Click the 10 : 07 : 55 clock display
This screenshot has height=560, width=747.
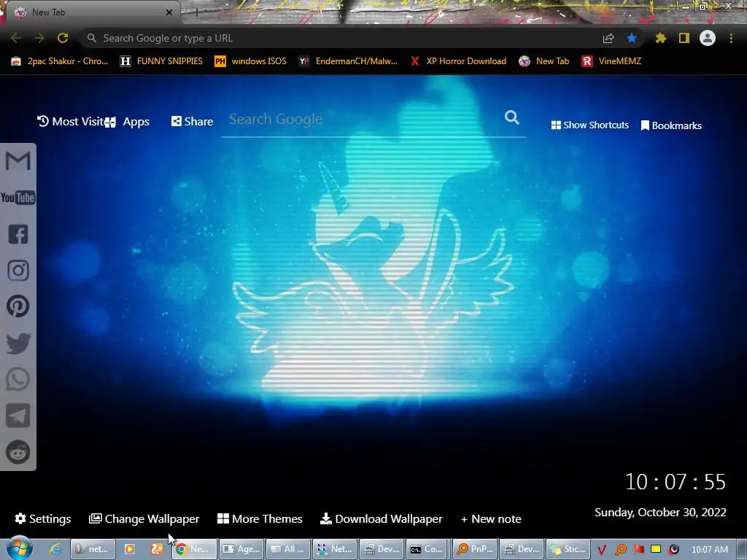[675, 482]
